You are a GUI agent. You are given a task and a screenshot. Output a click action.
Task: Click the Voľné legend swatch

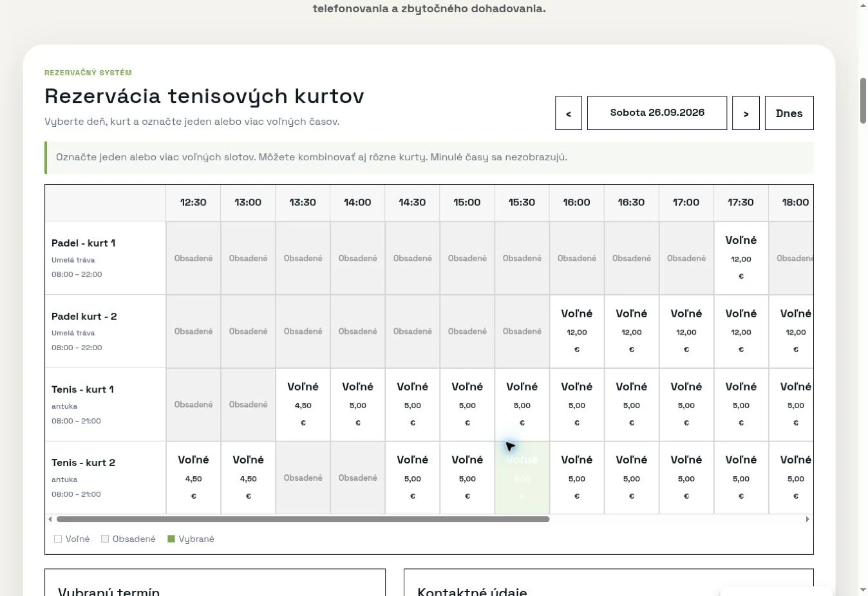pos(58,539)
